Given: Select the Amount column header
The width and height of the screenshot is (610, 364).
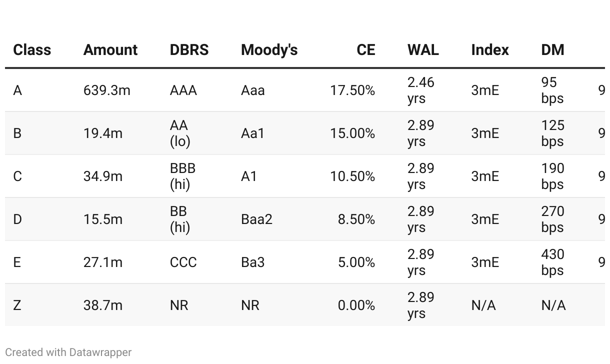Looking at the screenshot, I should [x=110, y=50].
